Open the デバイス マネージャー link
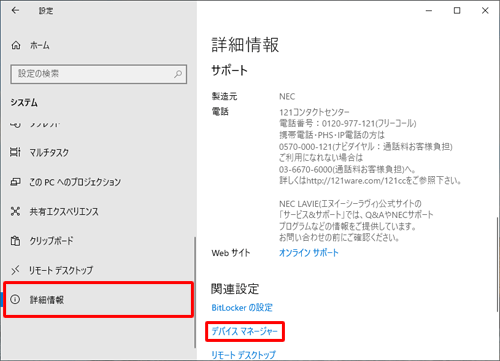 245,331
